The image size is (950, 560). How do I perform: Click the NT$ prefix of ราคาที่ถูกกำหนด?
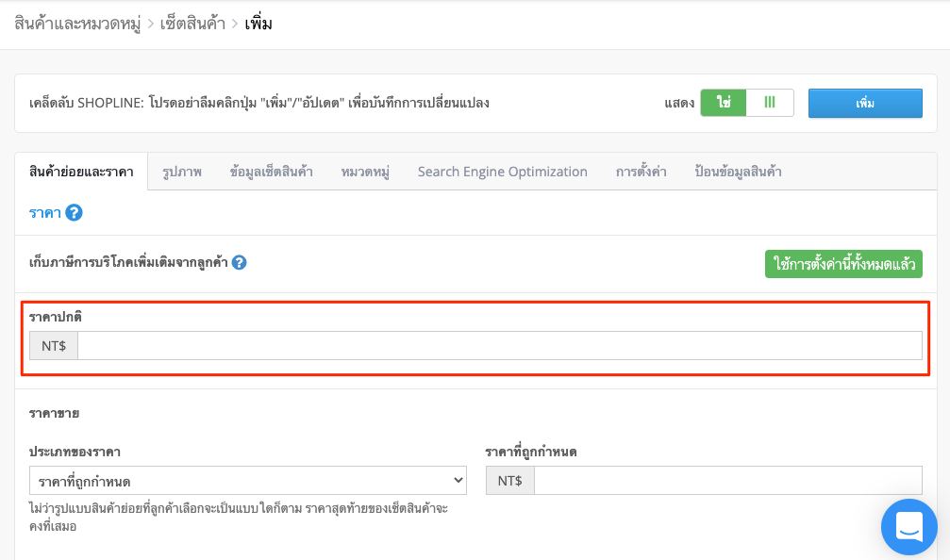pos(510,481)
